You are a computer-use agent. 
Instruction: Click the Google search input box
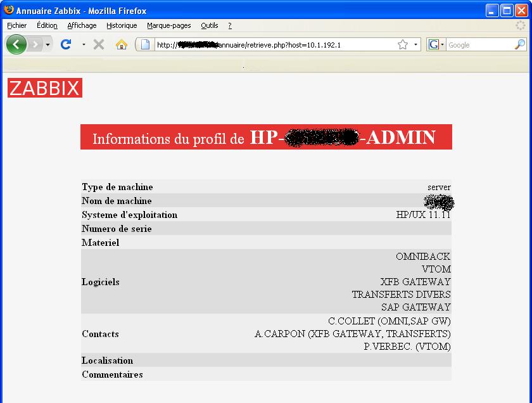480,45
